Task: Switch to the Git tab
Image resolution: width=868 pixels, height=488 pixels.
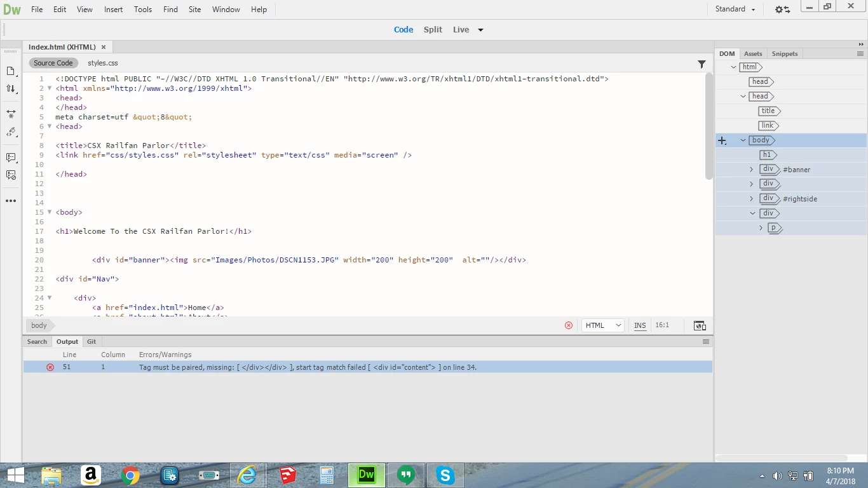Action: pyautogui.click(x=92, y=342)
